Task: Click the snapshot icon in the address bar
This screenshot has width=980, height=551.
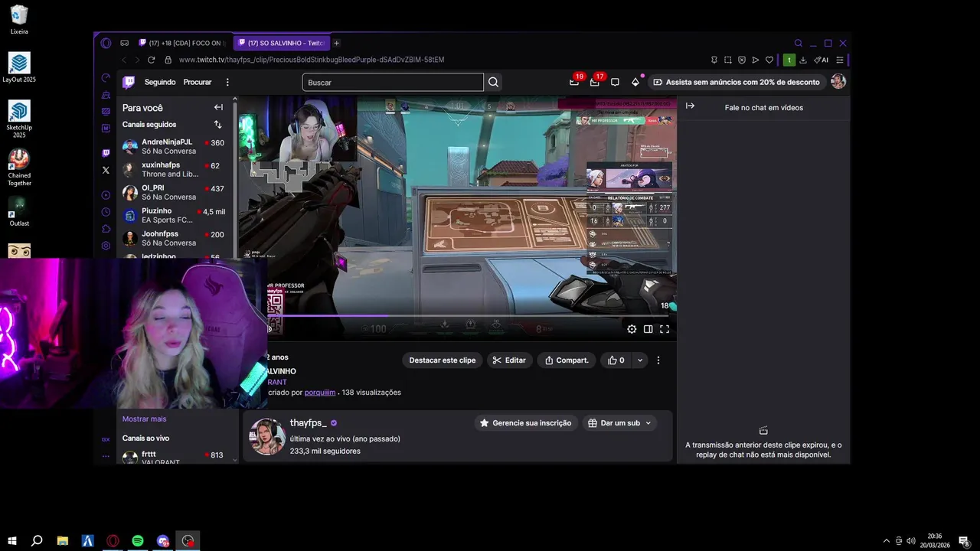Action: coord(728,60)
